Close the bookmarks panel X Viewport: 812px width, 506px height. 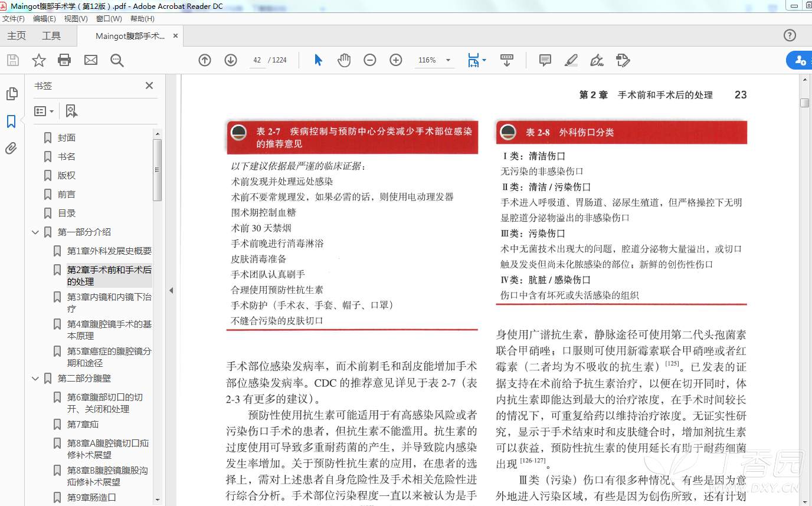pos(149,86)
